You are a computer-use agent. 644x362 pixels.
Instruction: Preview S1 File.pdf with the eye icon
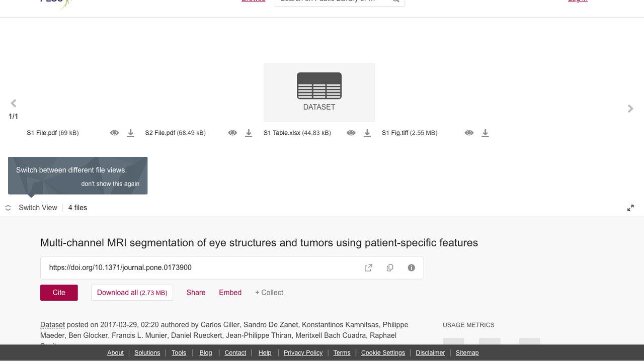[x=115, y=133]
